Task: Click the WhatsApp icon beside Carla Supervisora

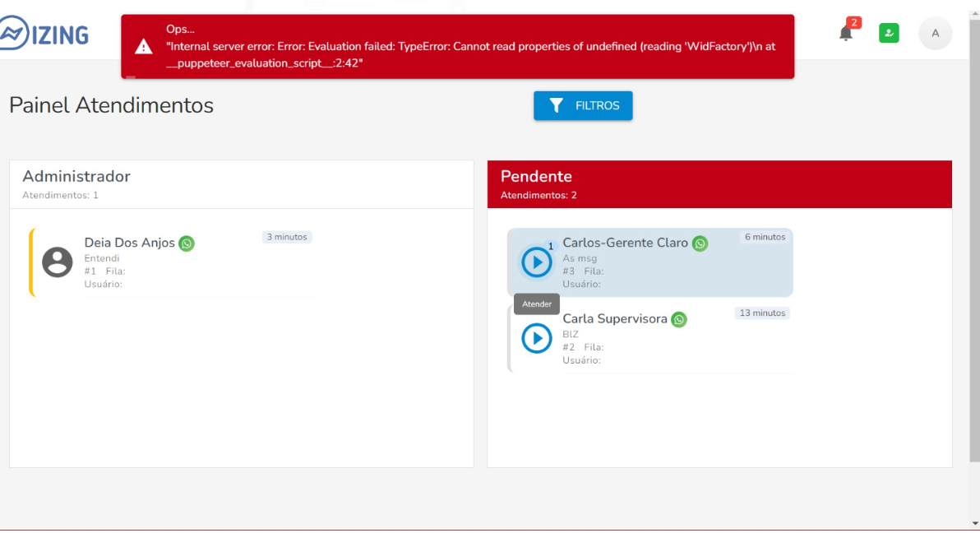Action: click(x=678, y=319)
